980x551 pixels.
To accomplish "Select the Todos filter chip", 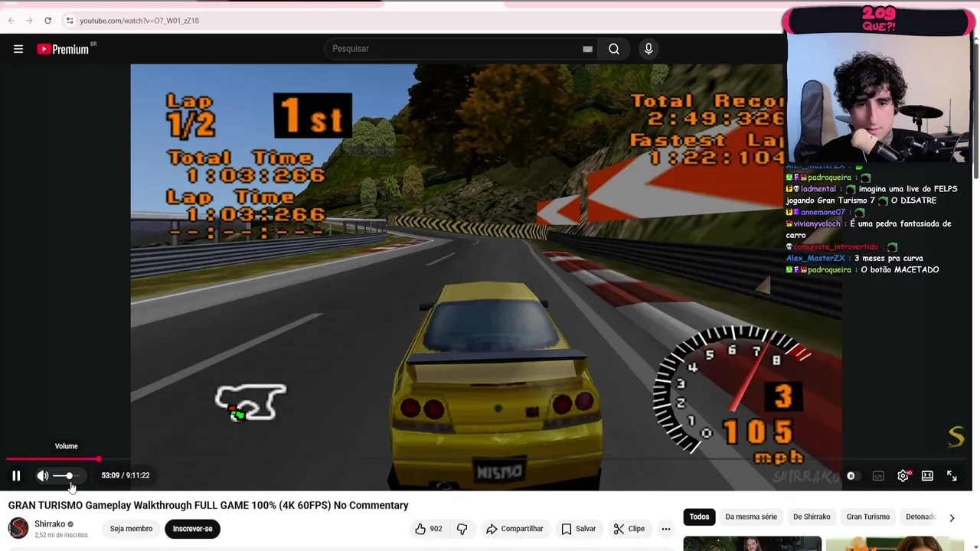I will pyautogui.click(x=699, y=517).
